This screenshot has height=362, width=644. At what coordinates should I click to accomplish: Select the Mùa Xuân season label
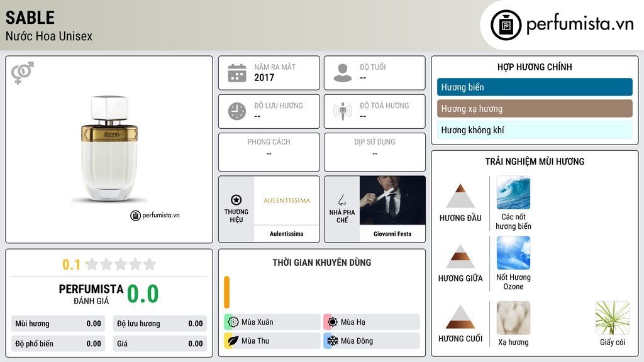coord(257,322)
